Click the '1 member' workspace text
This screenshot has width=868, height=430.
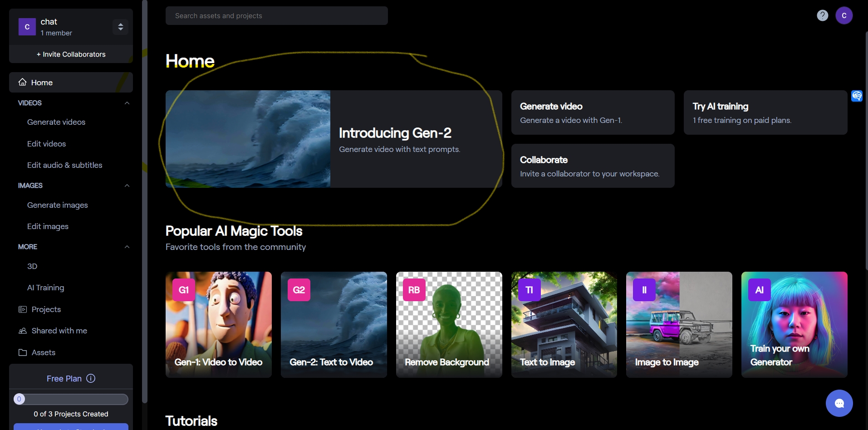56,33
